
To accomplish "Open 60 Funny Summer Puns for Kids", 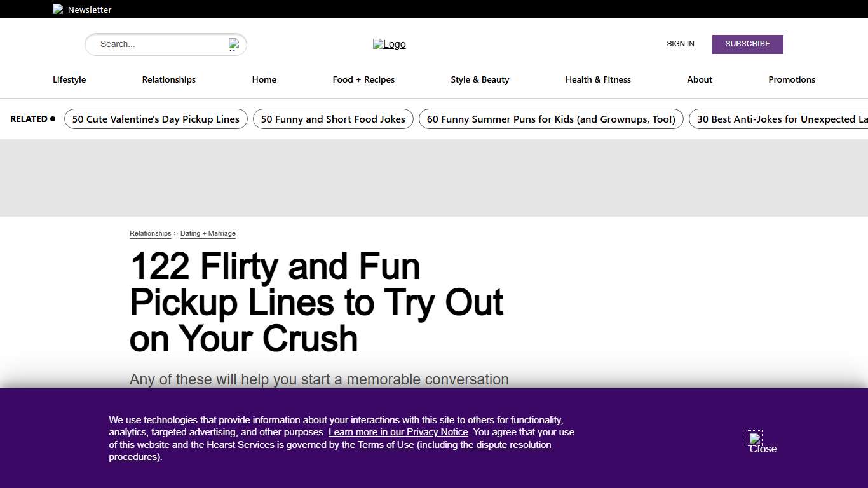I will [551, 119].
